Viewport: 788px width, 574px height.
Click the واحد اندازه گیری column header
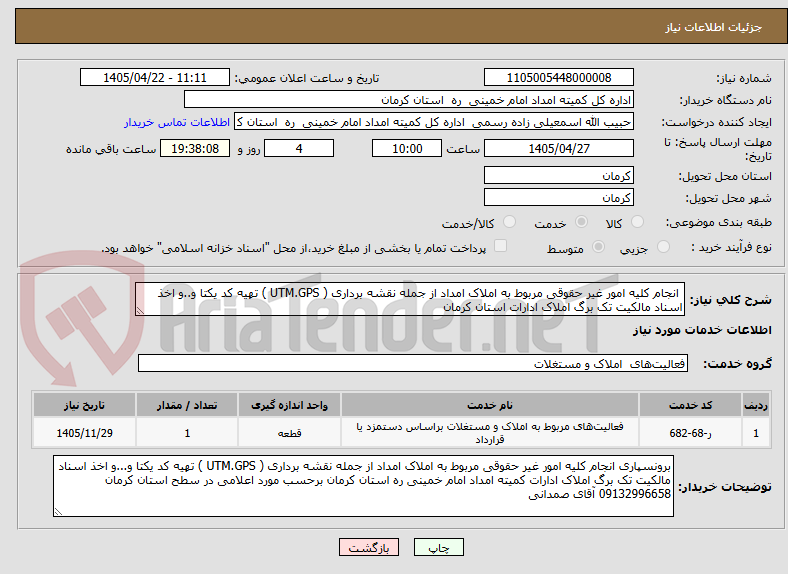(289, 405)
